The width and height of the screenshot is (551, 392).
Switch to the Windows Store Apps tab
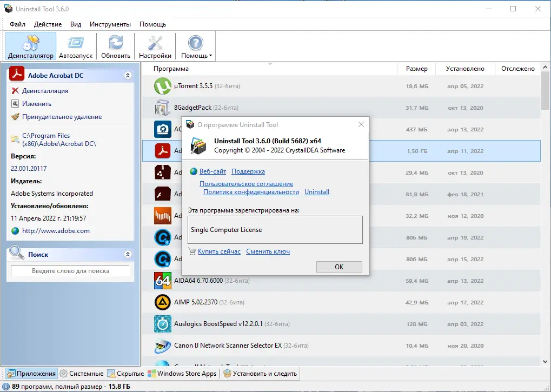pyautogui.click(x=183, y=374)
